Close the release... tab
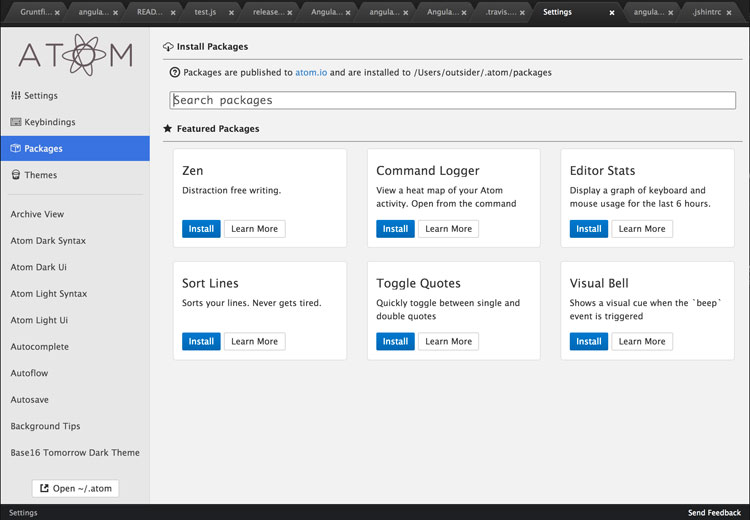This screenshot has height=520, width=750. tap(290, 13)
